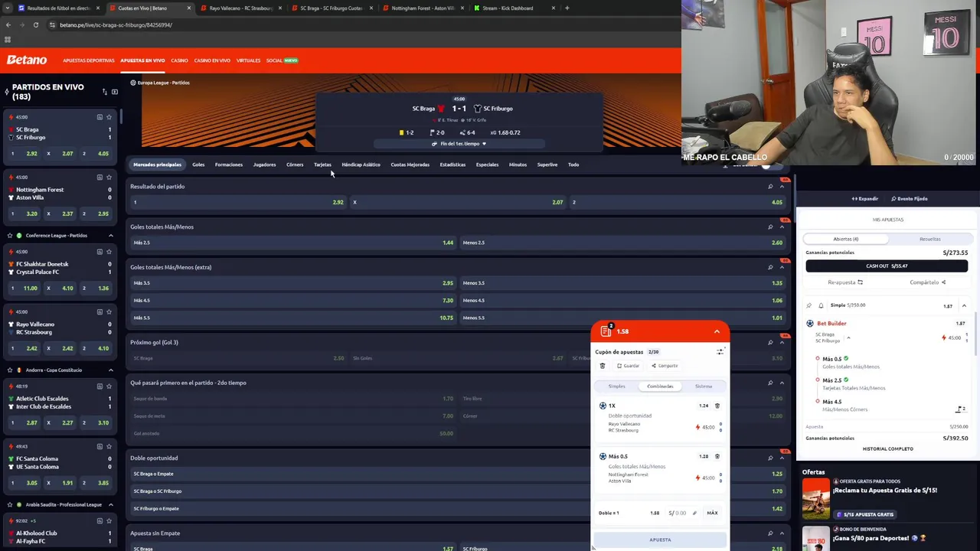Star the Rayo Vallecano sidebar match
Screen dimensions: 980x551
[109, 311]
